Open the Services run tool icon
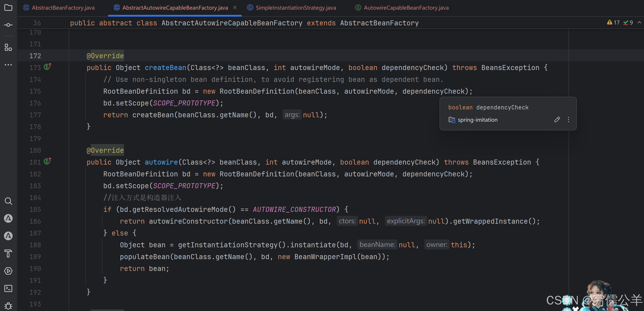 (x=8, y=271)
